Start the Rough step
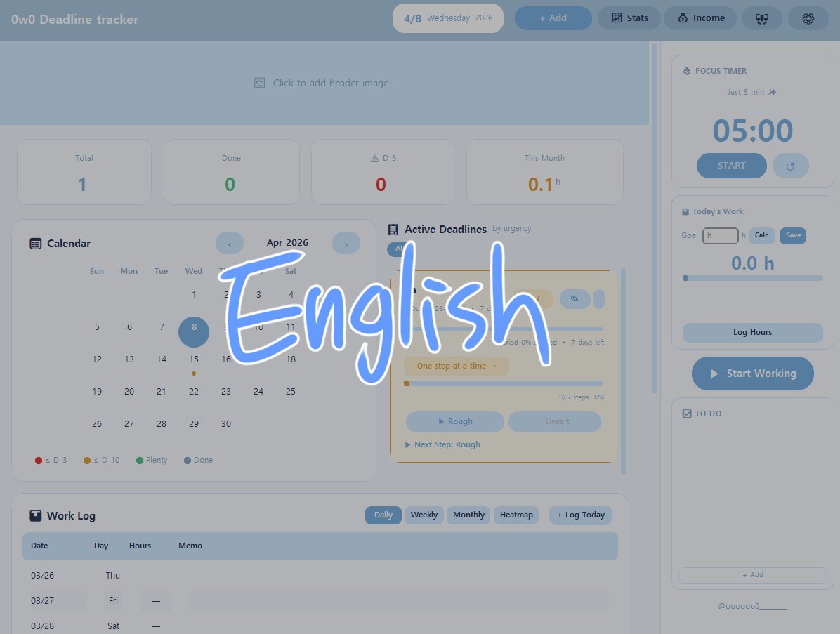Viewport: 840px width, 634px height. pyautogui.click(x=455, y=421)
